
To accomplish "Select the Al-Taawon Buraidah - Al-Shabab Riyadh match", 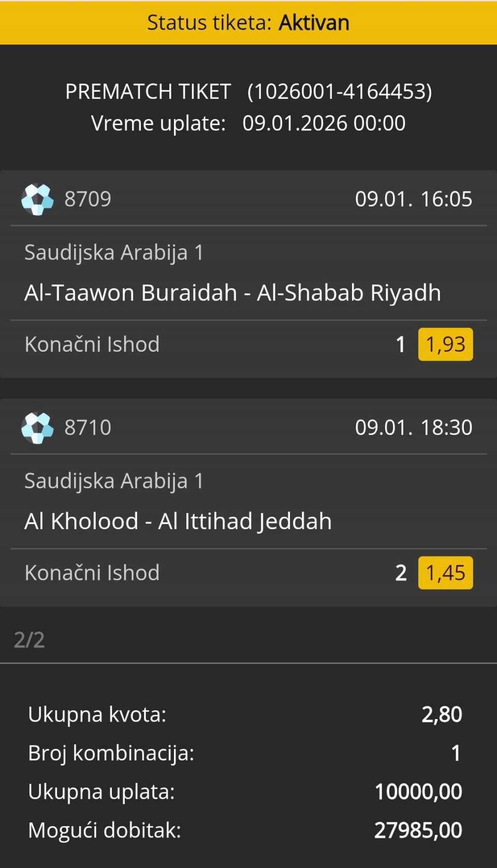I will tap(232, 293).
